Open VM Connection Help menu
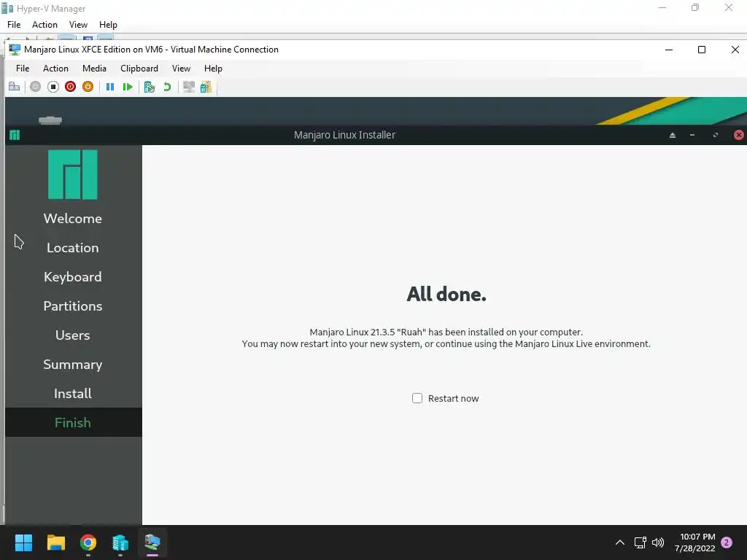747x560 pixels. tap(213, 69)
